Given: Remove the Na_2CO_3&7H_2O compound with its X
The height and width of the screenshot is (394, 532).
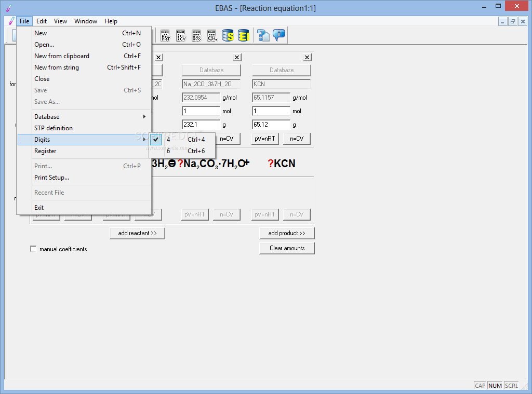Looking at the screenshot, I should click(x=237, y=57).
